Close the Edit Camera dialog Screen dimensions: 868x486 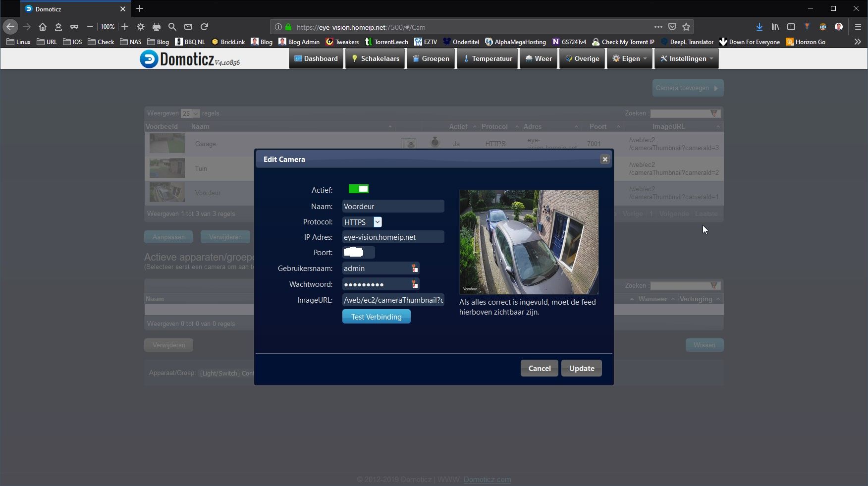604,159
